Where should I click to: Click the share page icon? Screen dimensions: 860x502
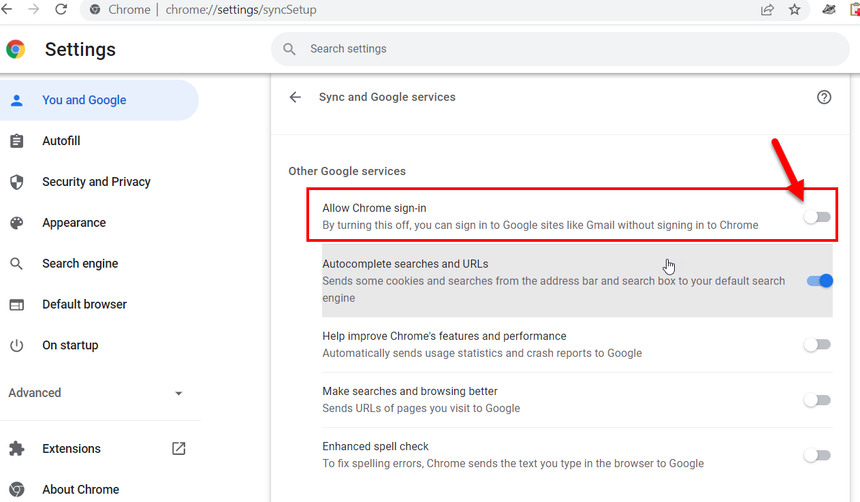(767, 10)
